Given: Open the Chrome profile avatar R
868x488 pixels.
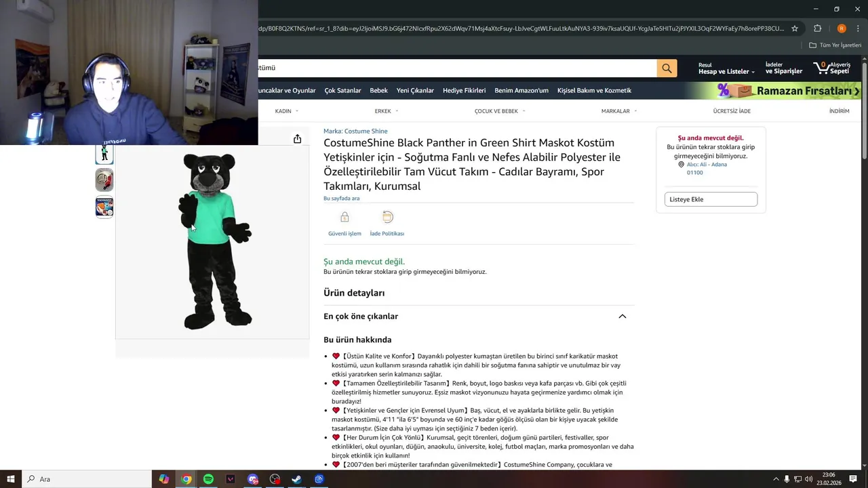Looking at the screenshot, I should 842,28.
